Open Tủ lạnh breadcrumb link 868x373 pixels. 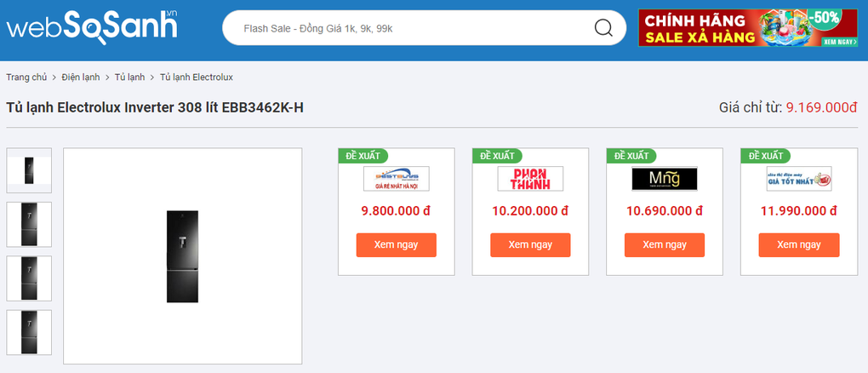(129, 77)
